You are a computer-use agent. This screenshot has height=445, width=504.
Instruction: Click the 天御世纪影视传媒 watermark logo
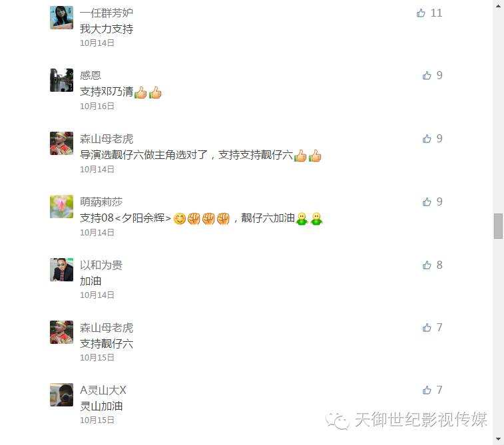click(406, 420)
